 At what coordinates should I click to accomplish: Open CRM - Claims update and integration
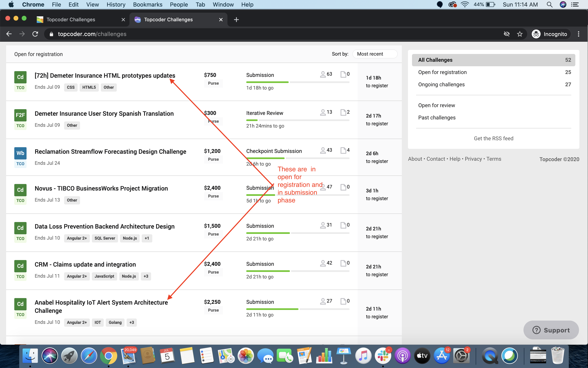pos(85,264)
